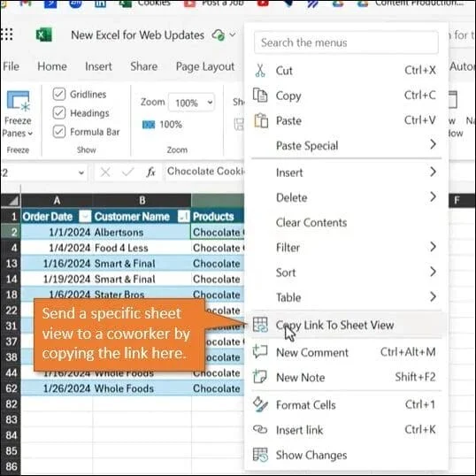This screenshot has height=476, width=476.
Task: Expand the Insert submenu in context menu
Action: (x=434, y=172)
